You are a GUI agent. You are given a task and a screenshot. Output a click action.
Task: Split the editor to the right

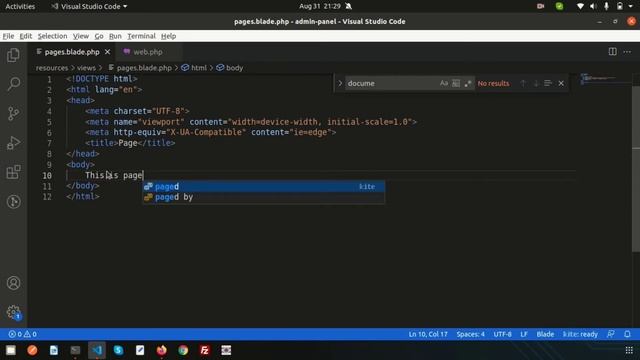coord(613,52)
